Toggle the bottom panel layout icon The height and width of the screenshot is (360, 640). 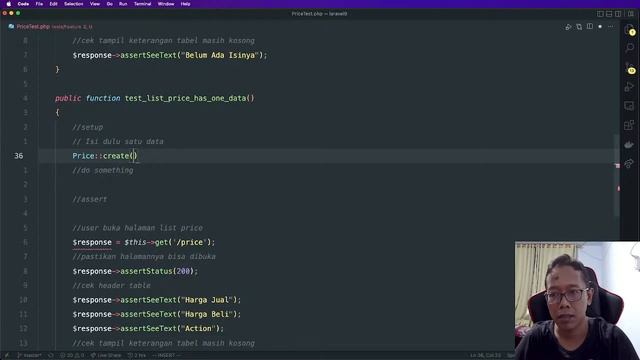[609, 14]
